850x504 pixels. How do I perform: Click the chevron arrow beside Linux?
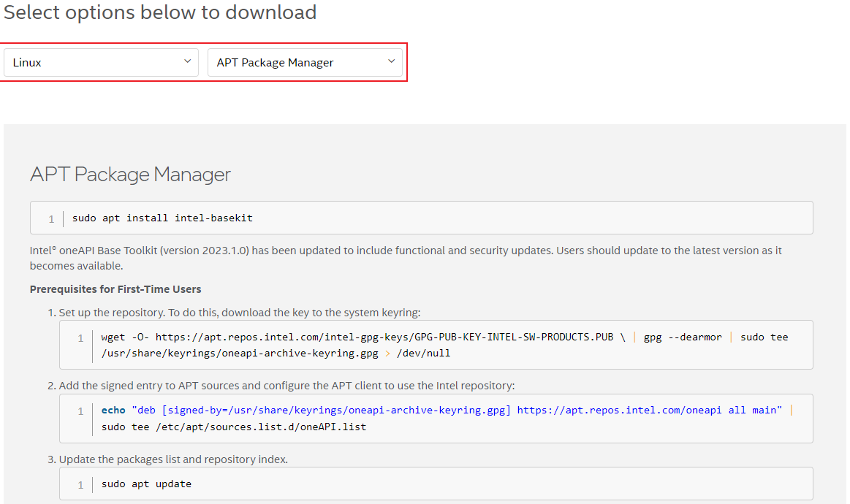187,62
